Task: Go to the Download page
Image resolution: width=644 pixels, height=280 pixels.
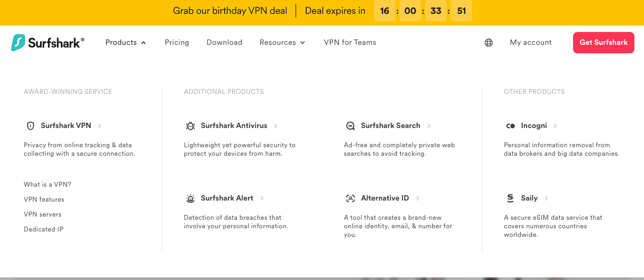Action: 224,43
